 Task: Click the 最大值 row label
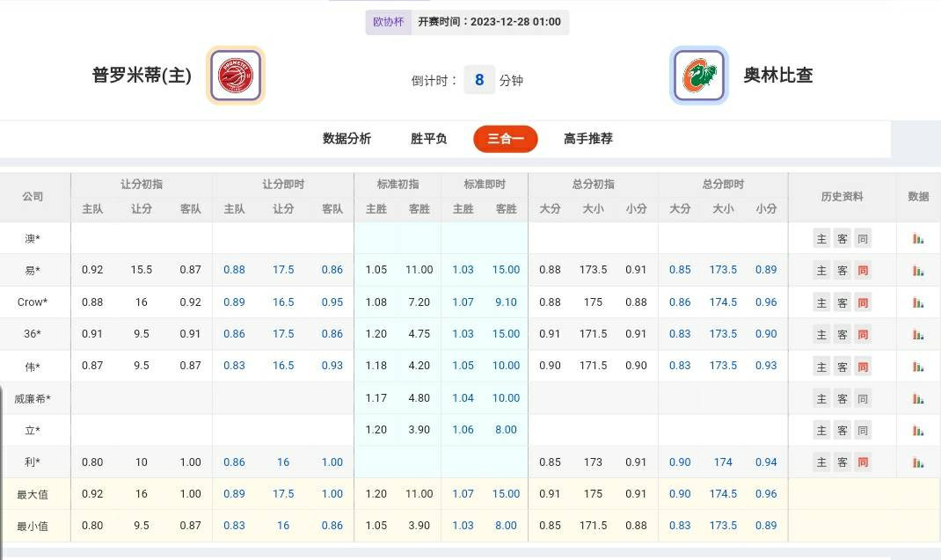click(33, 495)
